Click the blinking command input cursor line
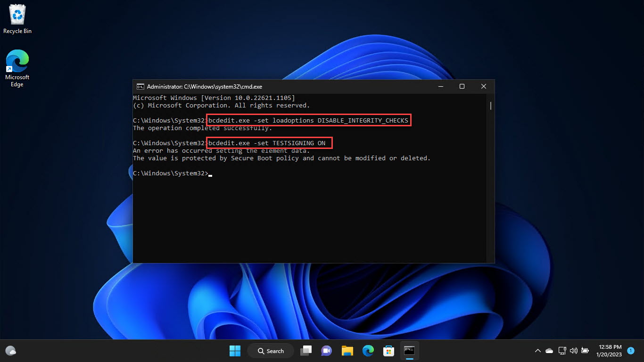This screenshot has height=362, width=644. click(210, 174)
